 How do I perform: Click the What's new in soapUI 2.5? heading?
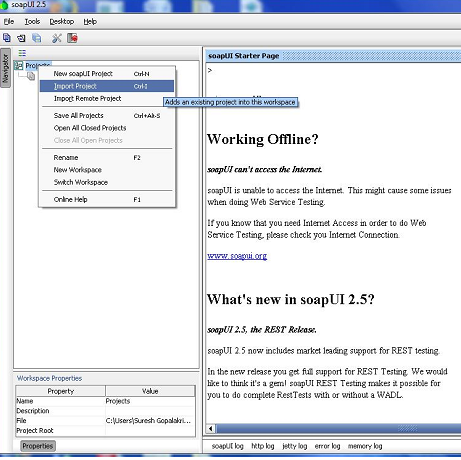291,299
